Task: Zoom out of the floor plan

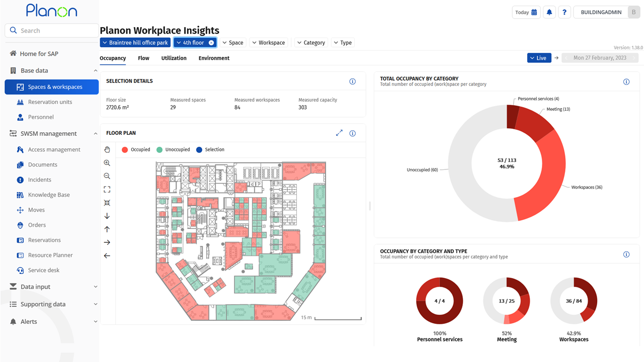Action: 107,176
